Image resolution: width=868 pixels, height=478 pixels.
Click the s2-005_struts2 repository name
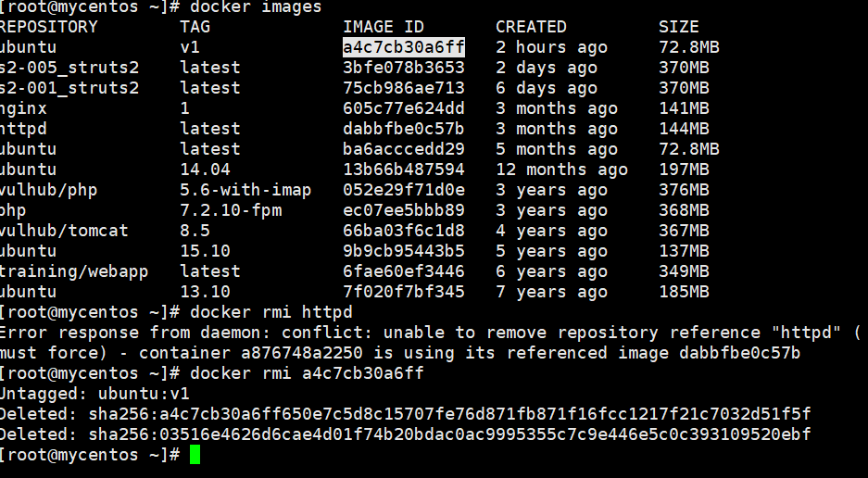click(69, 68)
